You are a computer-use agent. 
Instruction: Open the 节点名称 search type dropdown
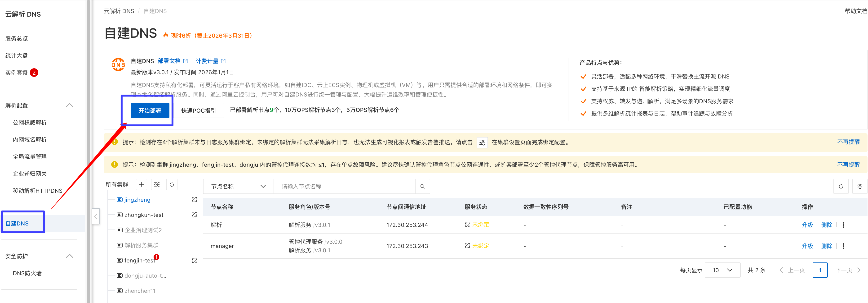(238, 186)
